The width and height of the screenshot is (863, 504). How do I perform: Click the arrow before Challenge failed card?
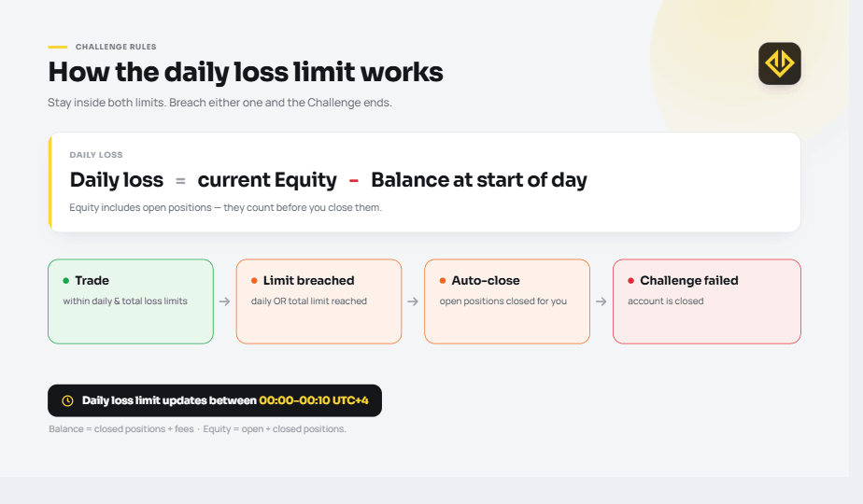[601, 301]
